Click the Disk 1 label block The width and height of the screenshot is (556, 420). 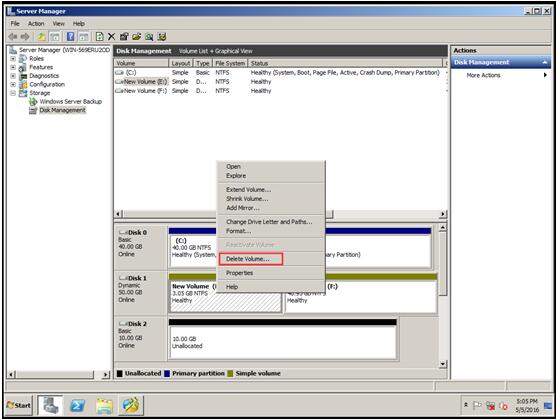pyautogui.click(x=141, y=293)
